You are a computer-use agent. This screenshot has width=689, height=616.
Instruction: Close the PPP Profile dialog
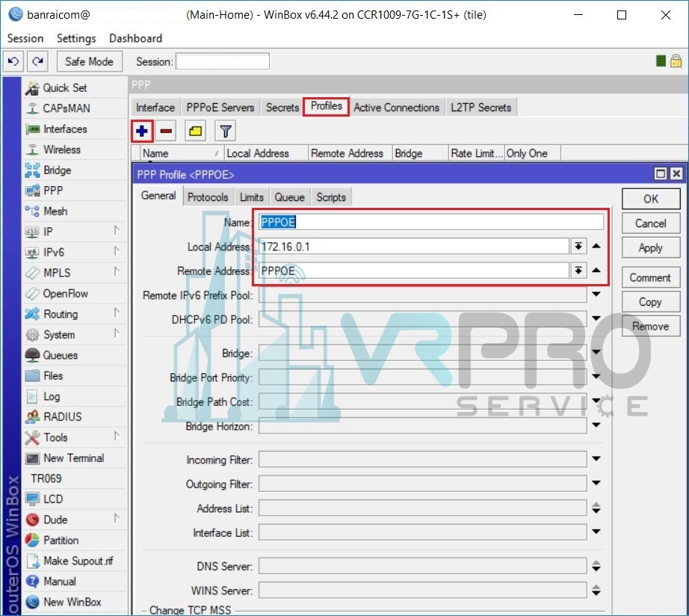[677, 173]
